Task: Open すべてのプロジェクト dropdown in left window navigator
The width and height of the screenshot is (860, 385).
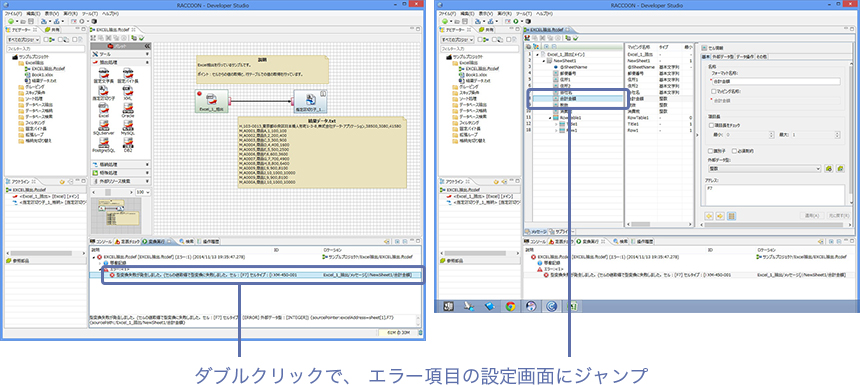Action: [x=23, y=39]
